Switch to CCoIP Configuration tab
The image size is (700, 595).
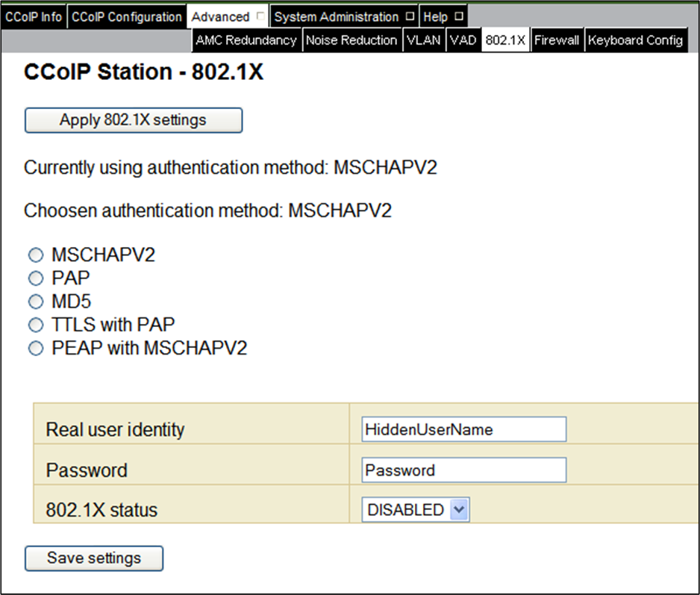pos(127,16)
